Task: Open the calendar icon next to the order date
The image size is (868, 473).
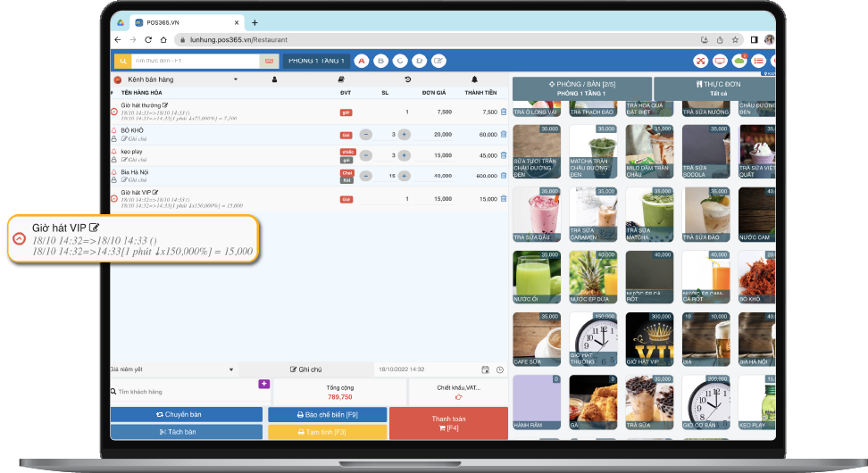Action: coord(486,369)
